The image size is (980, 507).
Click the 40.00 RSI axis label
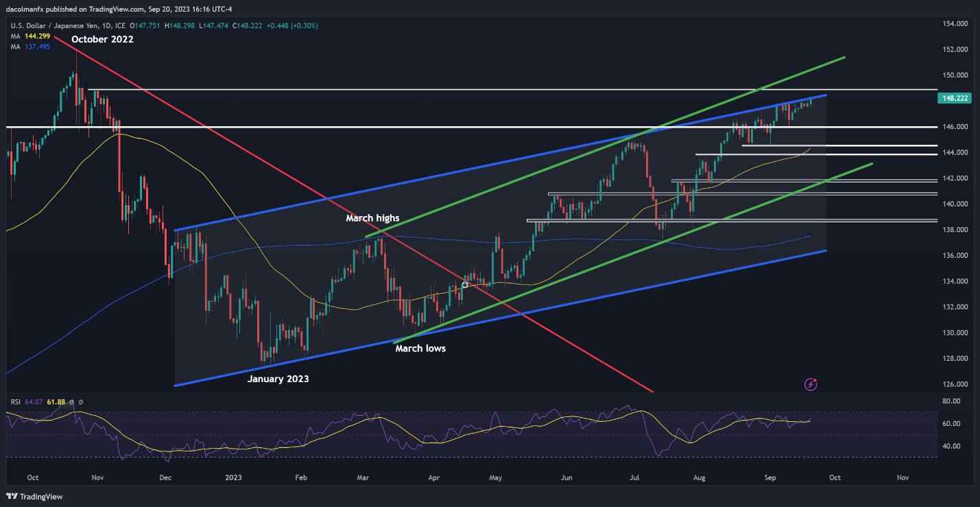click(x=953, y=446)
